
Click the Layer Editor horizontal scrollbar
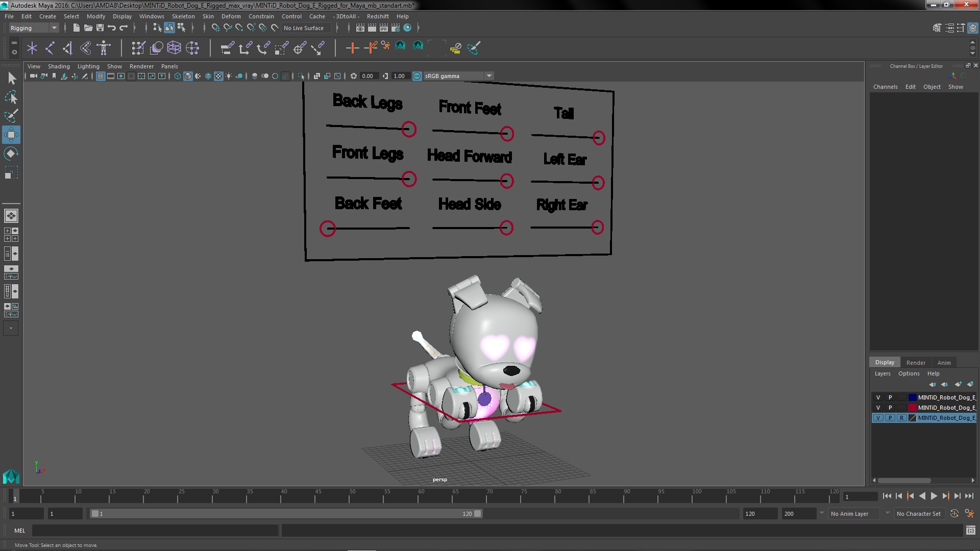(904, 481)
